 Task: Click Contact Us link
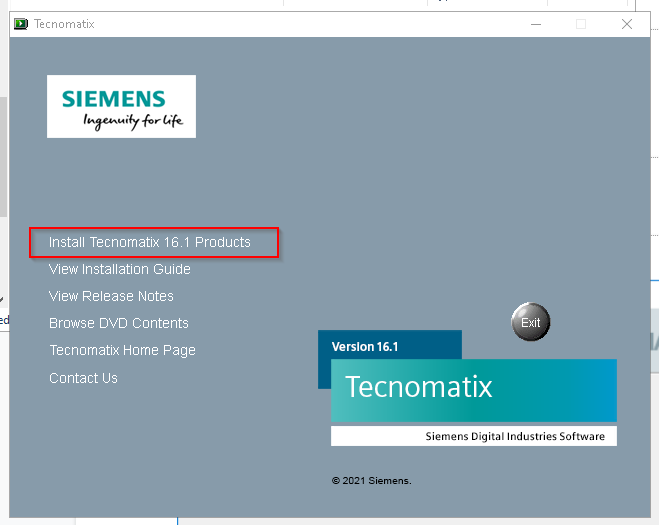tap(84, 378)
